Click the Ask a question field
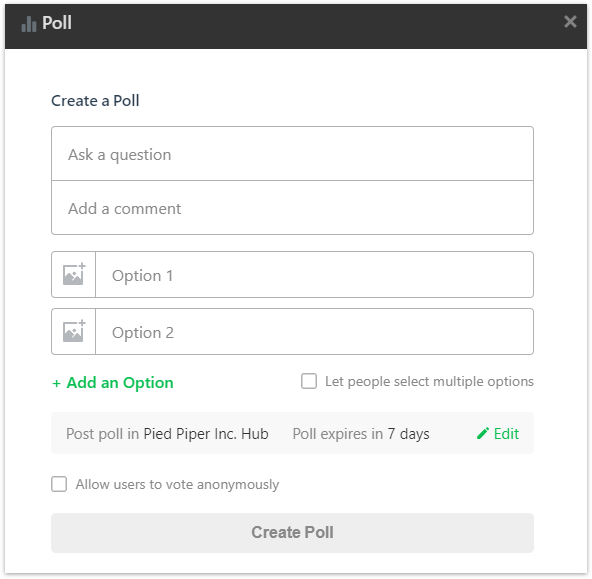 click(292, 154)
